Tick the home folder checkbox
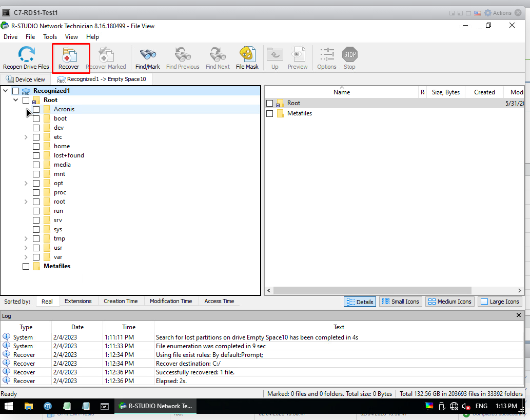The width and height of the screenshot is (530, 420). pyautogui.click(x=36, y=146)
